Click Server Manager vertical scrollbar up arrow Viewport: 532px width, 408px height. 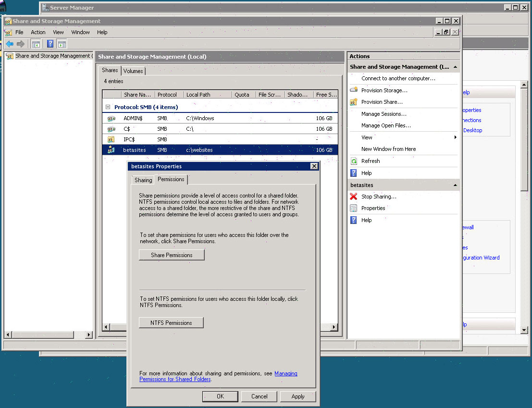[x=524, y=85]
